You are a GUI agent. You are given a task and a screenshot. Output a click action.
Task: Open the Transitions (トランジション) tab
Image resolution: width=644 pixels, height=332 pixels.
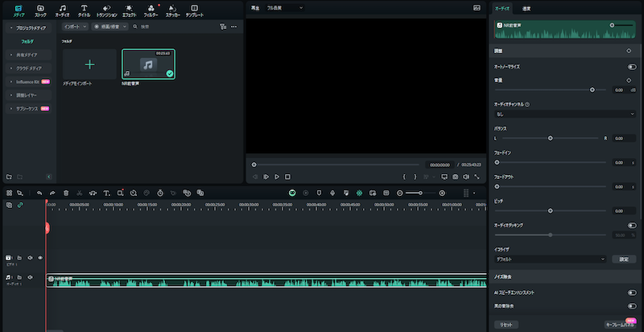107,10
